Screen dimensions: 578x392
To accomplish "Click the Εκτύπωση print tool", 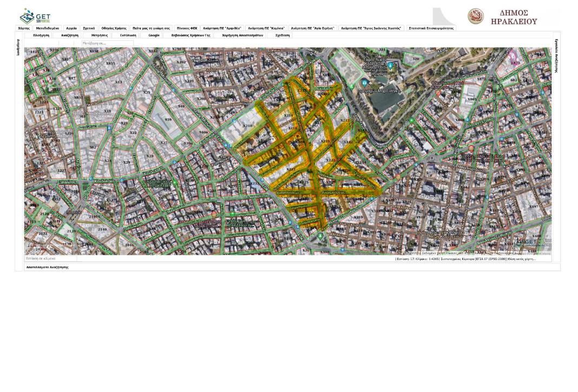I will point(128,35).
